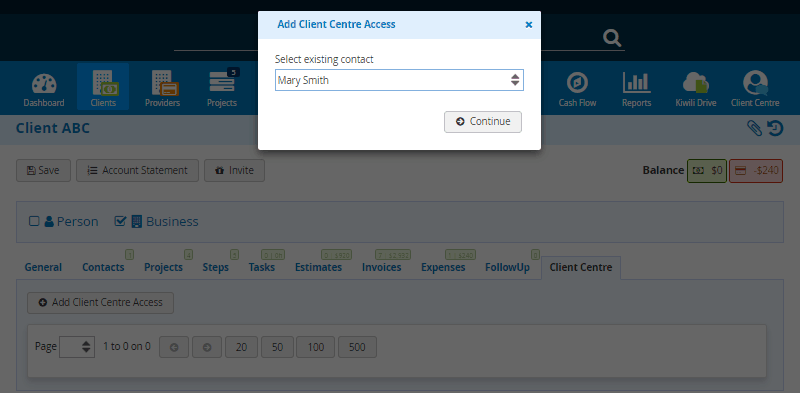Image resolution: width=800 pixels, height=393 pixels.
Task: Open the Account Statement
Action: [137, 170]
